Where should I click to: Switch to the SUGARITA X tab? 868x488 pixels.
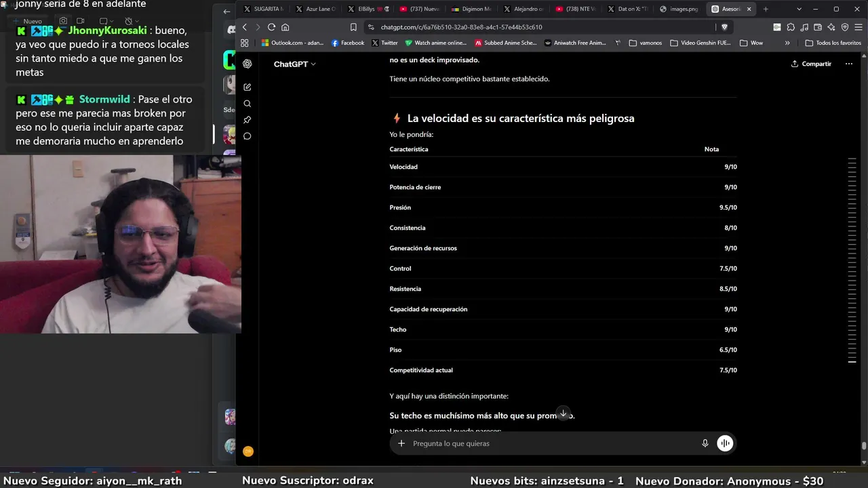click(x=264, y=9)
